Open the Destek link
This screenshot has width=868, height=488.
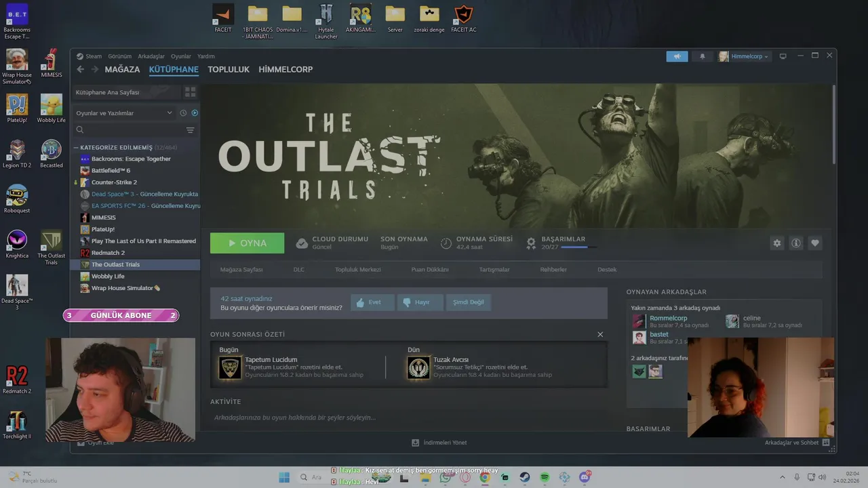(x=607, y=269)
